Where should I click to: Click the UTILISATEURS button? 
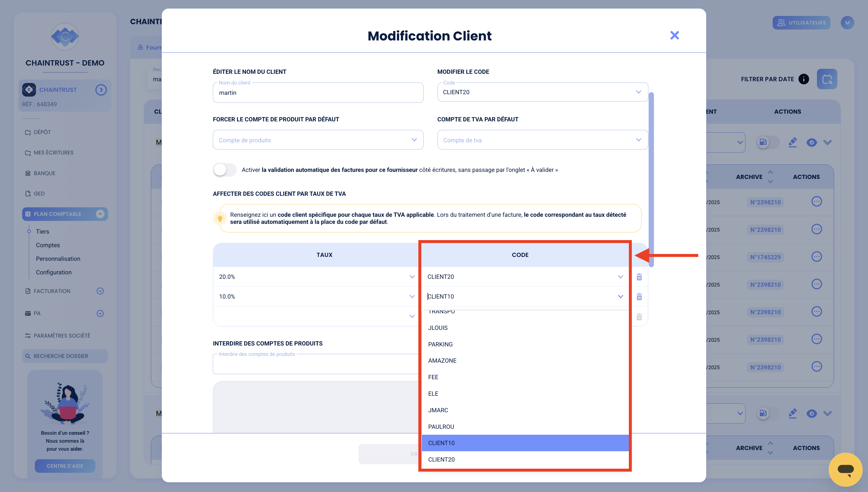coord(802,22)
